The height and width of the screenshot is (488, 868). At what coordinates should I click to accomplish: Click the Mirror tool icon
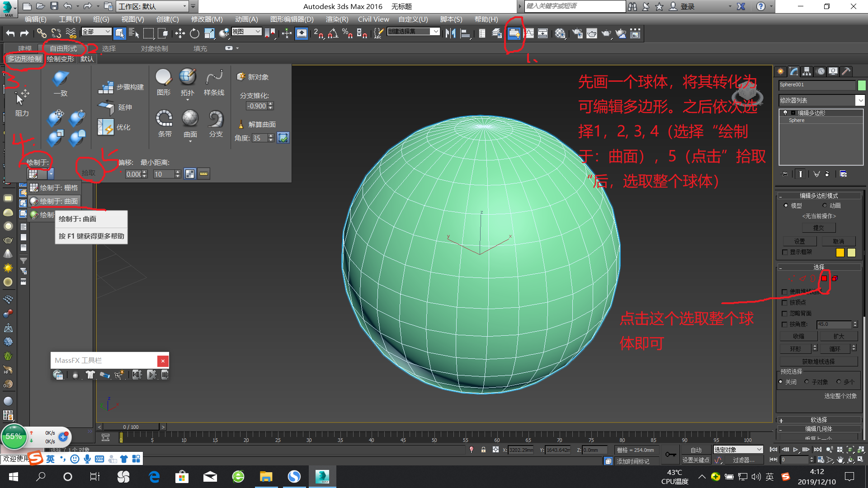[450, 33]
